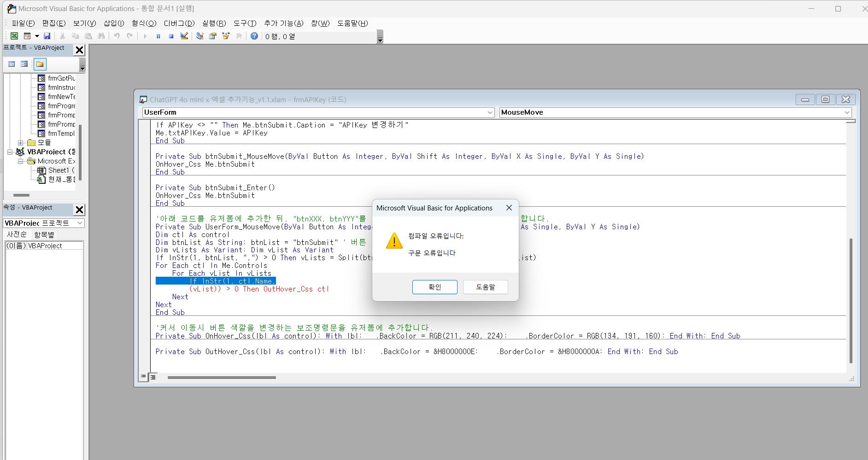Switch to Procedure View at code window bottom

coord(144,377)
